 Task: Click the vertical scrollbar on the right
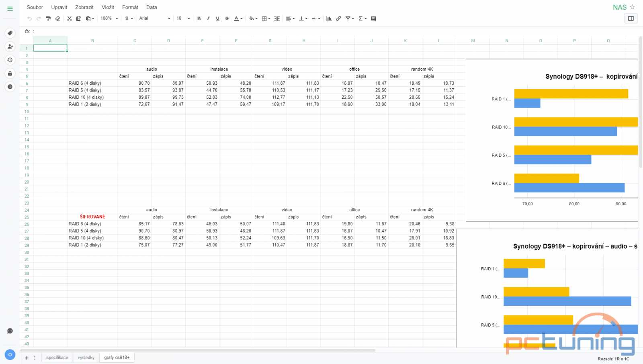640,102
